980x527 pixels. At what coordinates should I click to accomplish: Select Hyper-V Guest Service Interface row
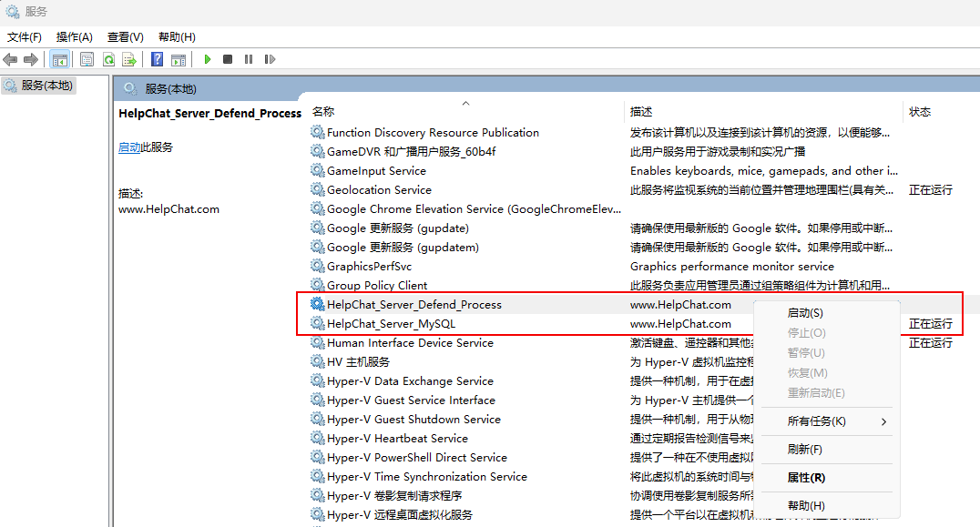[411, 400]
